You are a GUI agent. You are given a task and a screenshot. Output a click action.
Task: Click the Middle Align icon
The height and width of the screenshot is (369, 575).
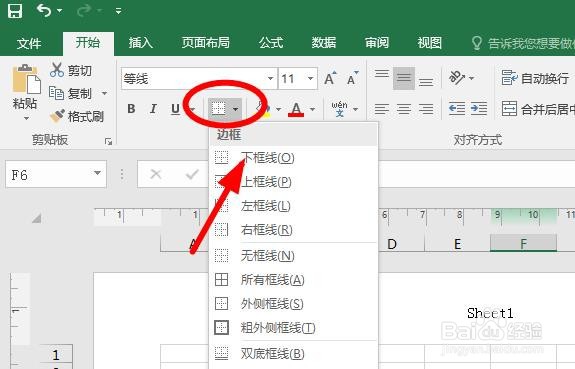(404, 78)
